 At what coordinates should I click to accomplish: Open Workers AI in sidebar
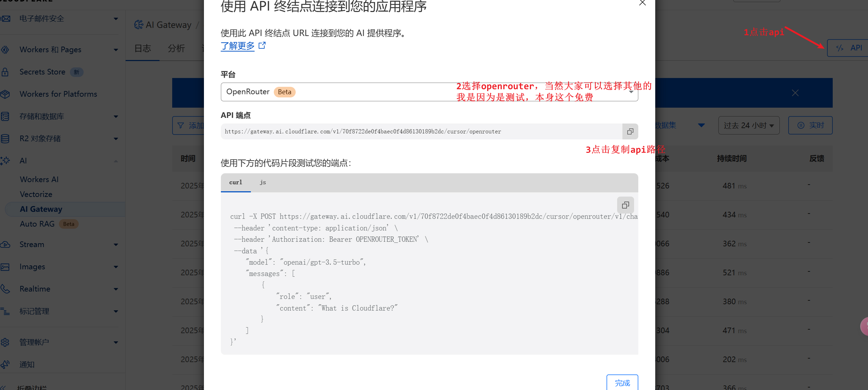pyautogui.click(x=39, y=179)
